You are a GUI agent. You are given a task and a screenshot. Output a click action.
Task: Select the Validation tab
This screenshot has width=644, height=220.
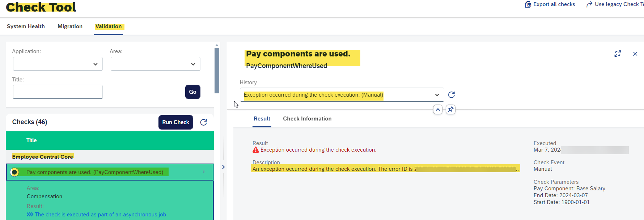(109, 26)
